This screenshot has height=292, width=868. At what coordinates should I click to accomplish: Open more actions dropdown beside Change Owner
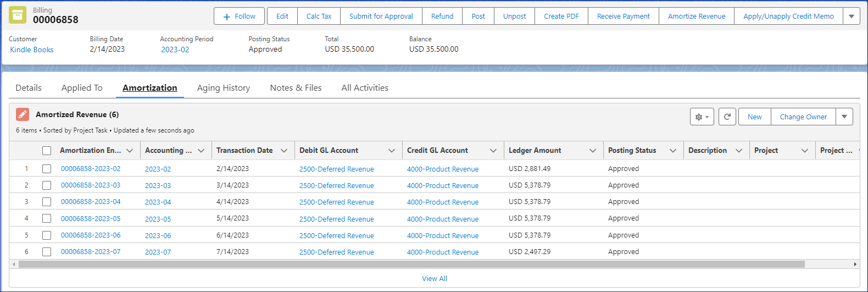point(844,117)
